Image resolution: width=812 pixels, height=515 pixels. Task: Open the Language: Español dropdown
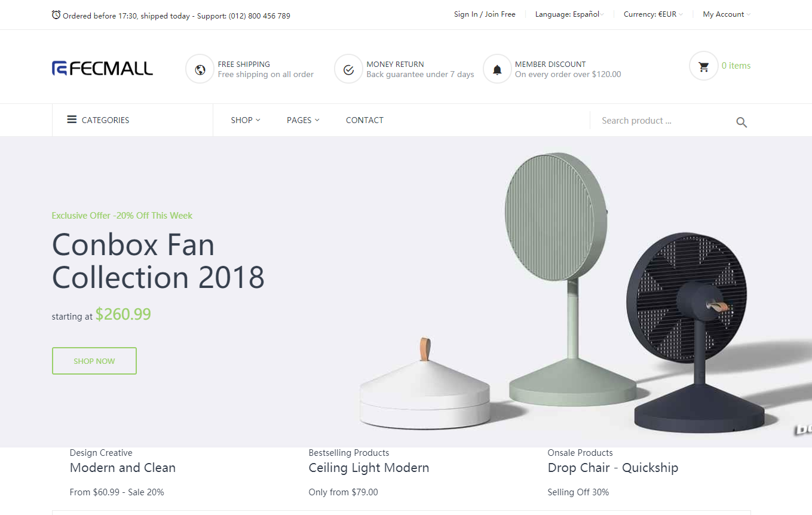click(x=569, y=14)
